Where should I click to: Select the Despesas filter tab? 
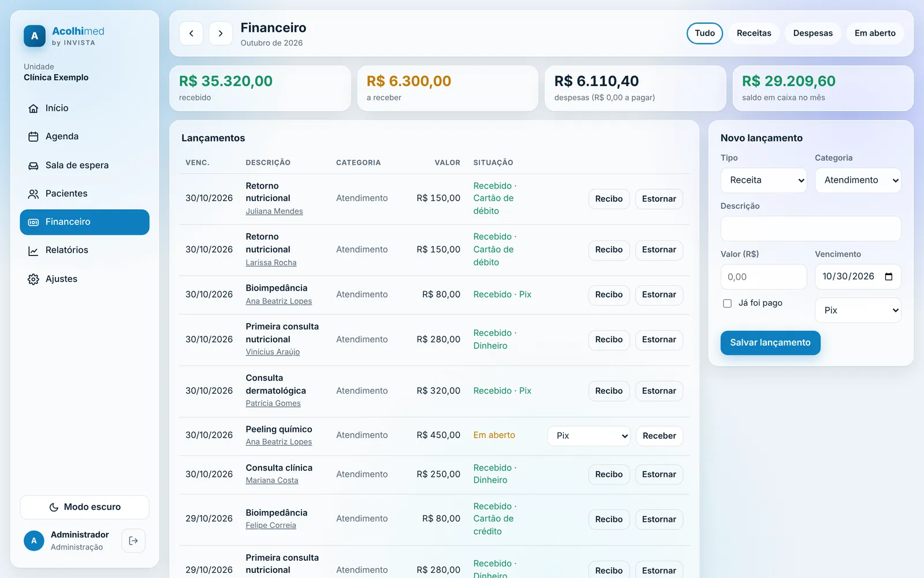[x=813, y=34]
